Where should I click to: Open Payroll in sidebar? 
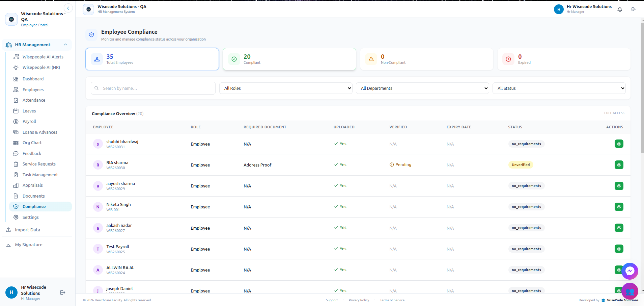tap(40, 121)
